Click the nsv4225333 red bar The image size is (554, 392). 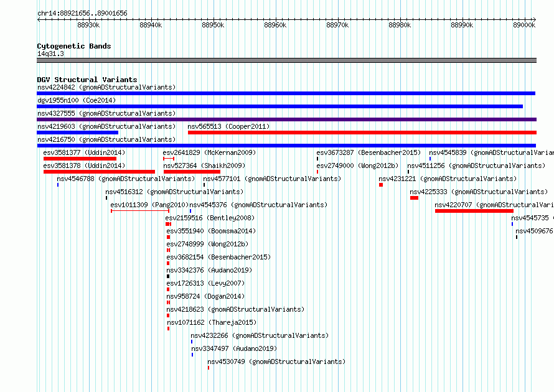coord(414,198)
